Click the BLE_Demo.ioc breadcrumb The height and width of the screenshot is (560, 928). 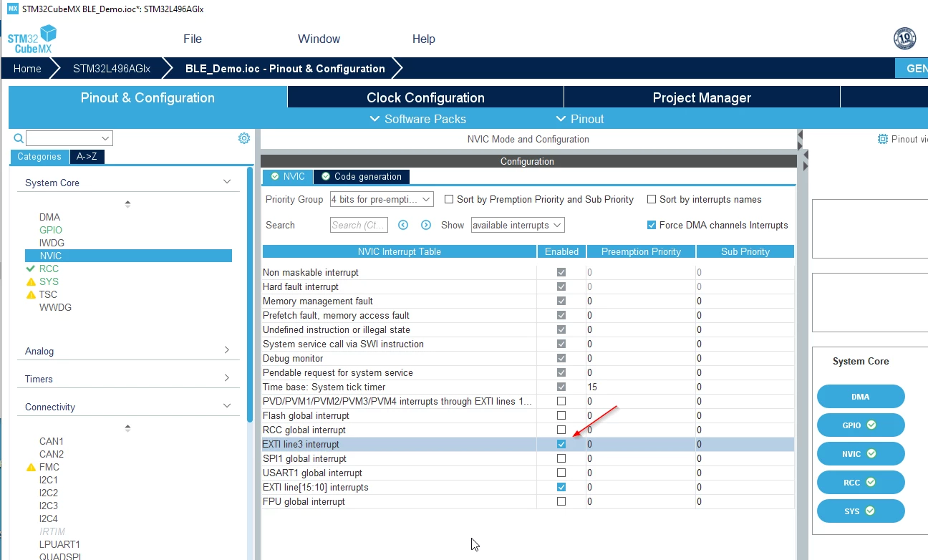click(285, 69)
